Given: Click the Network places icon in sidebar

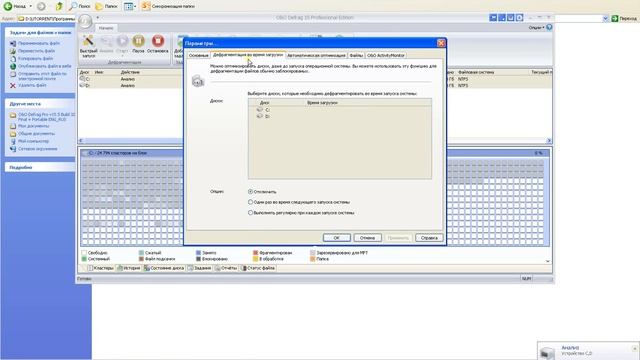Looking at the screenshot, I should 13,149.
